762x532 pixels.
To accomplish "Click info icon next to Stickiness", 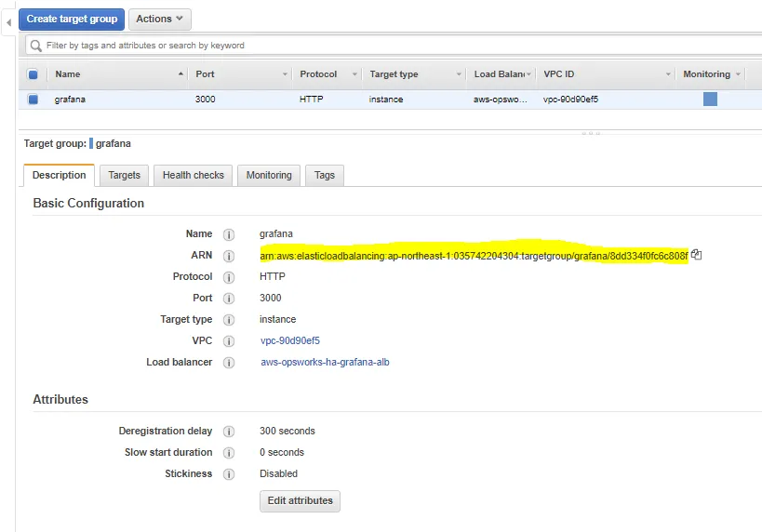I will [229, 474].
